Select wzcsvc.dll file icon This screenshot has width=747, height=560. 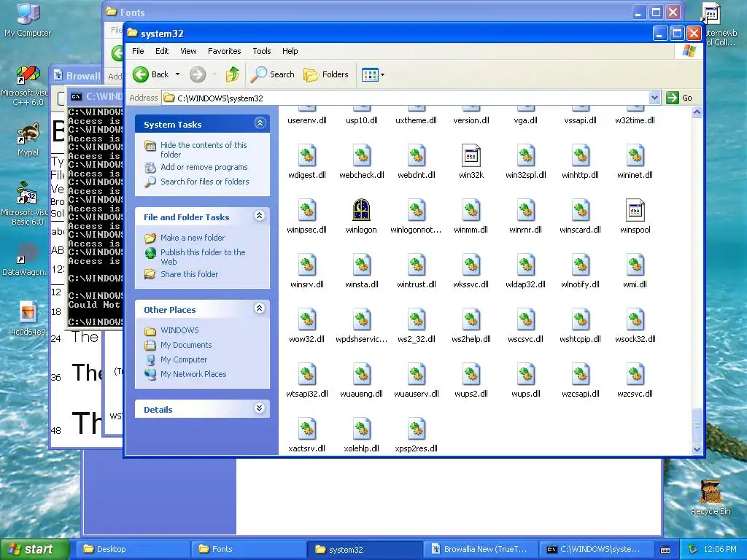(635, 374)
